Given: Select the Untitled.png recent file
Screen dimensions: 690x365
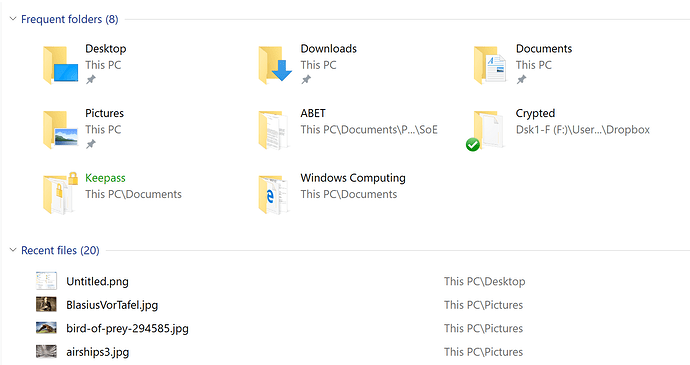Looking at the screenshot, I should tap(282, 281).
